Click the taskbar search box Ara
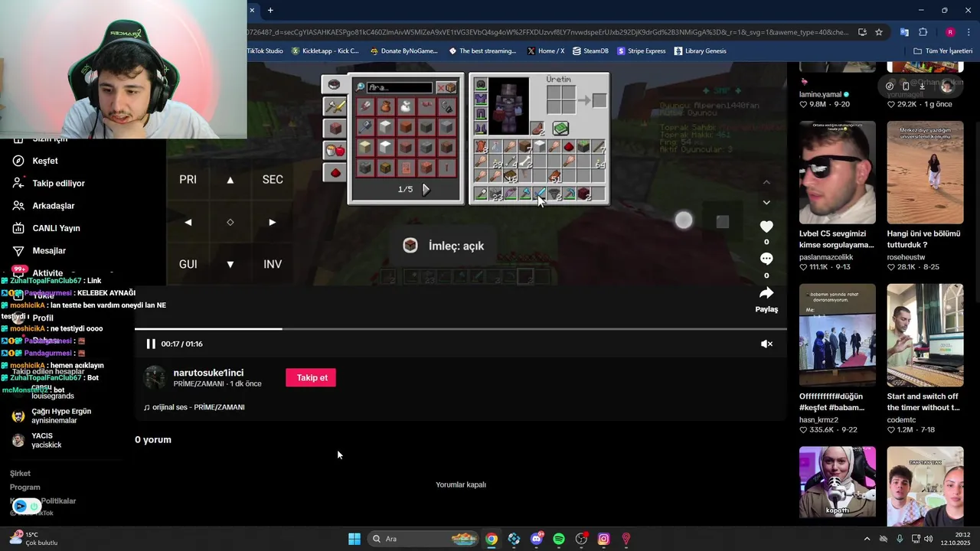Viewport: 980px width, 551px height. click(x=424, y=539)
